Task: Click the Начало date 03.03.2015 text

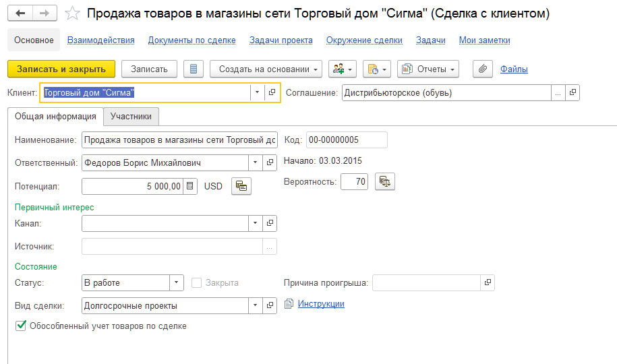Action: click(x=341, y=160)
